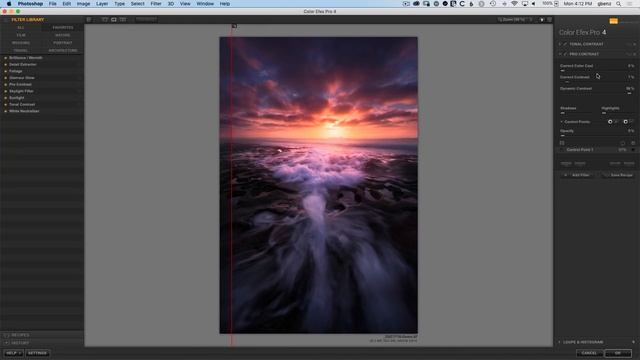Collapse the Control Points section
The height and width of the screenshot is (360, 640).
coord(562,122)
